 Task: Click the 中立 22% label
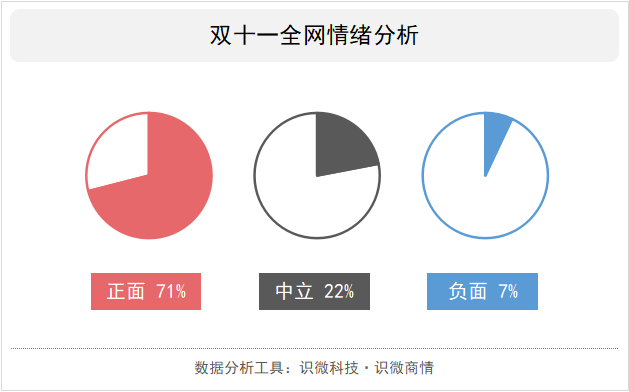[x=314, y=291]
